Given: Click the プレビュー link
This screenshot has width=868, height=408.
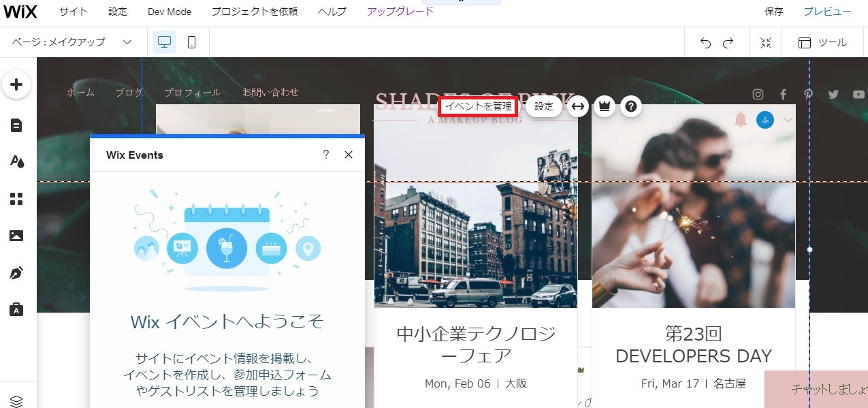Looking at the screenshot, I should 826,12.
